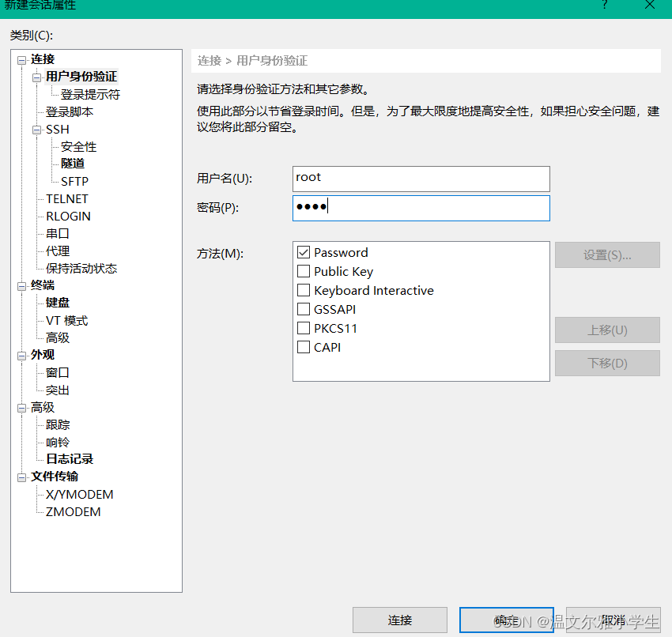Select the 文件传输 tree item
The width and height of the screenshot is (672, 637).
(x=55, y=477)
